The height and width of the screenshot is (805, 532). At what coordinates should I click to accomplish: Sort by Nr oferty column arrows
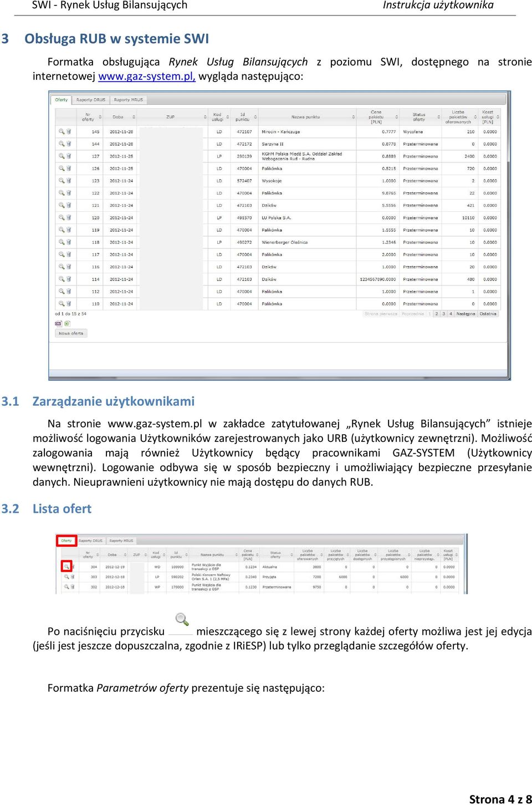(x=100, y=117)
